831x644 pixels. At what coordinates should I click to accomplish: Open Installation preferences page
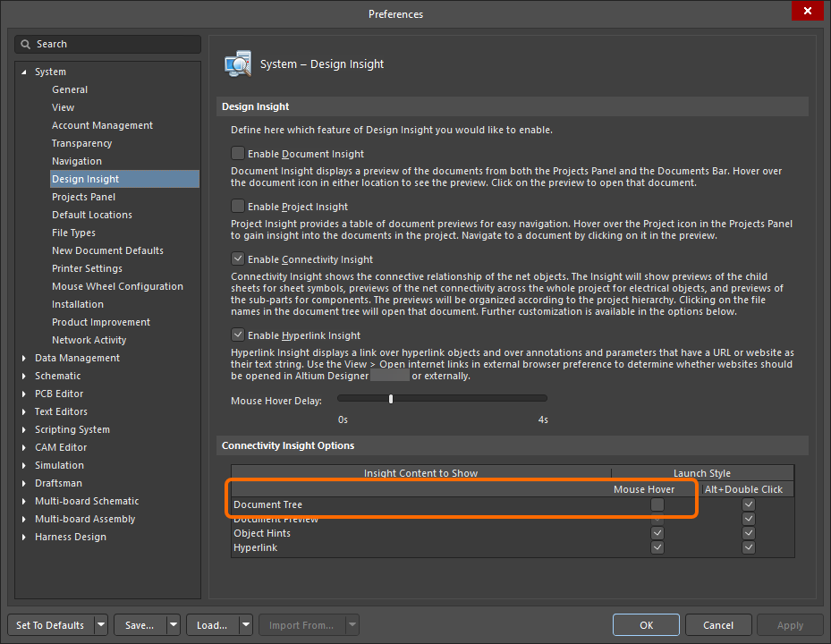pos(78,304)
